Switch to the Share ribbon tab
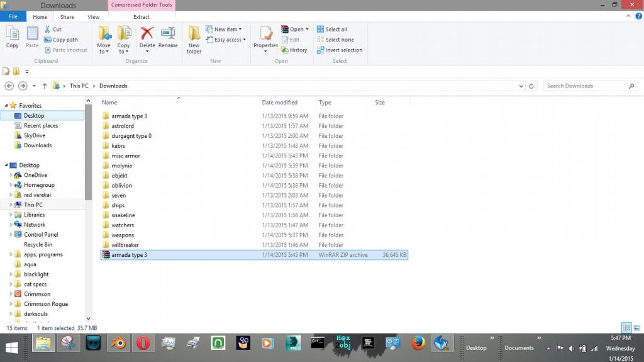This screenshot has height=362, width=644. (67, 17)
